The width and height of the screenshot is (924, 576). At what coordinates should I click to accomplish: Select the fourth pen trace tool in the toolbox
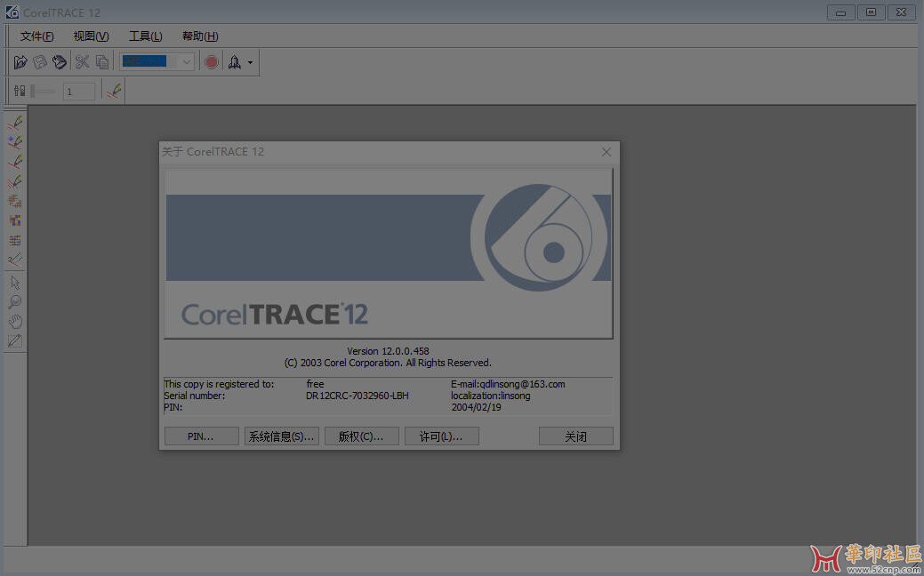[15, 182]
